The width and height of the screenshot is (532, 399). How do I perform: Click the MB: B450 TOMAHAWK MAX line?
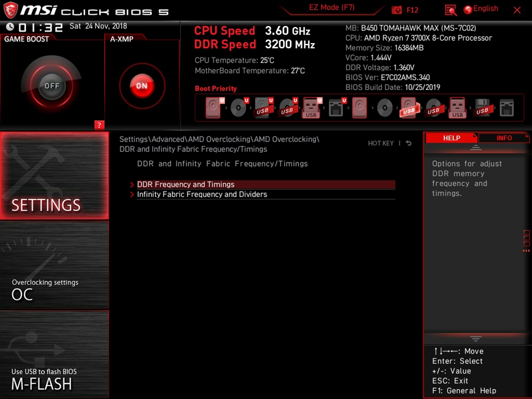tap(411, 28)
